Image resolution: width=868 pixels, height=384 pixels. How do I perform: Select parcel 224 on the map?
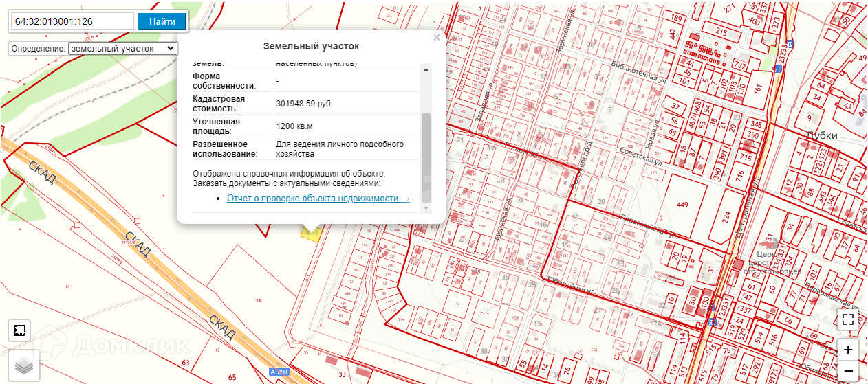tap(726, 217)
